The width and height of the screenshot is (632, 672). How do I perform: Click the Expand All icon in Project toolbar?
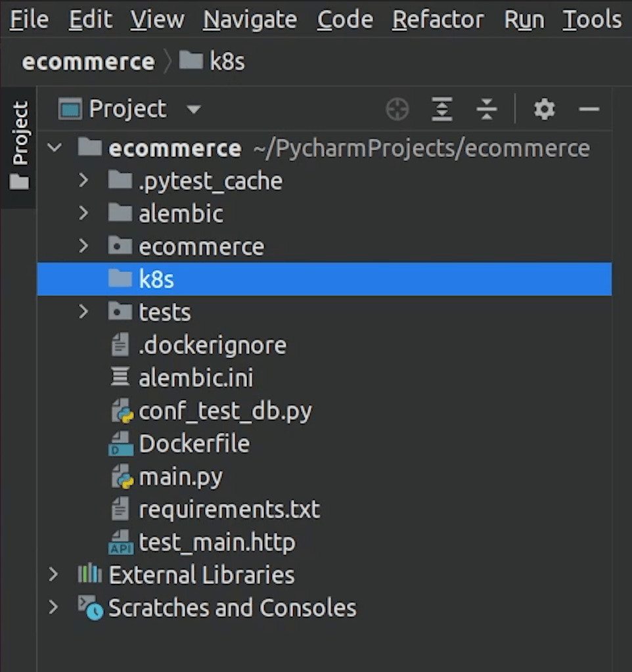pos(442,109)
